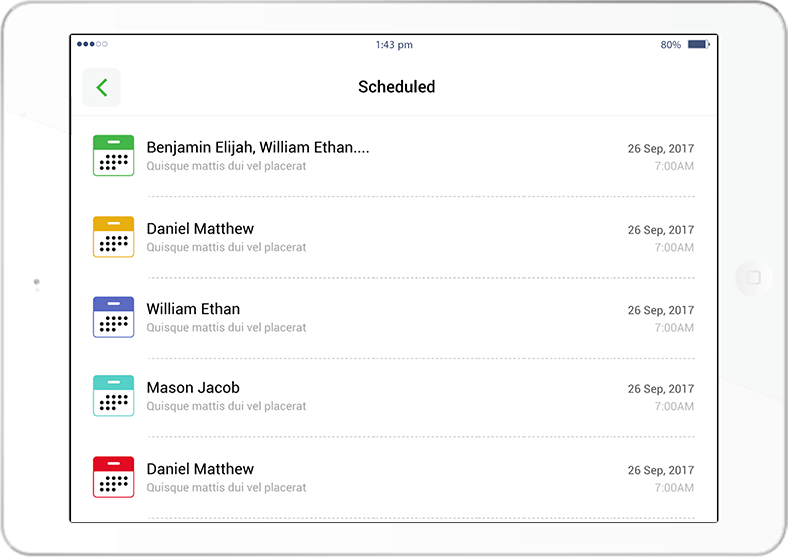Tap the Scheduled page title
This screenshot has width=788, height=558.
tap(396, 87)
